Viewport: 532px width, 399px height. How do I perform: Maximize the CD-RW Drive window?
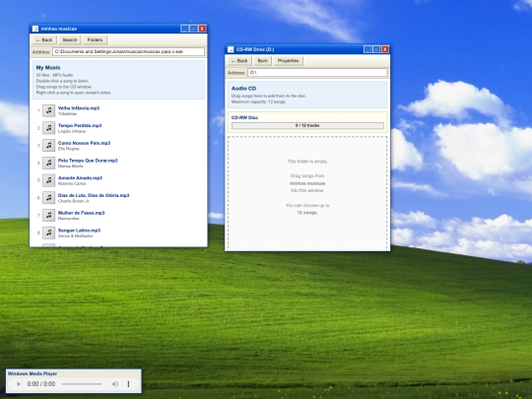pos(376,49)
